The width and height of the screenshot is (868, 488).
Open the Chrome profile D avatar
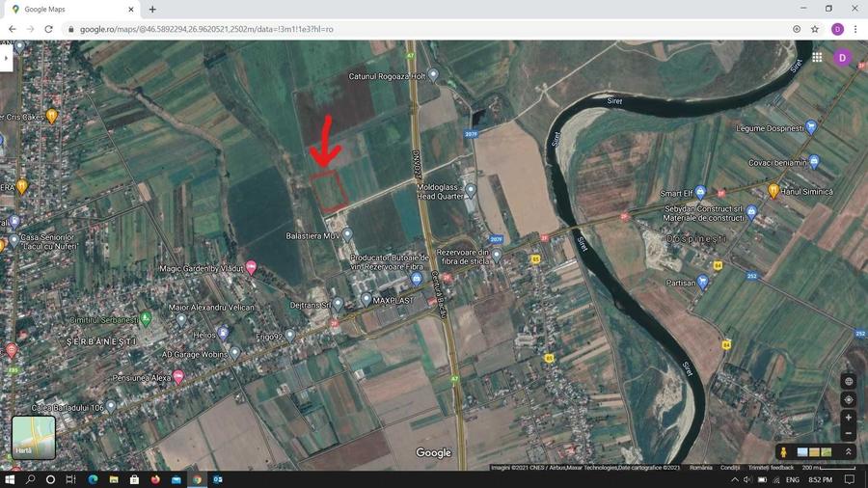pos(837,29)
